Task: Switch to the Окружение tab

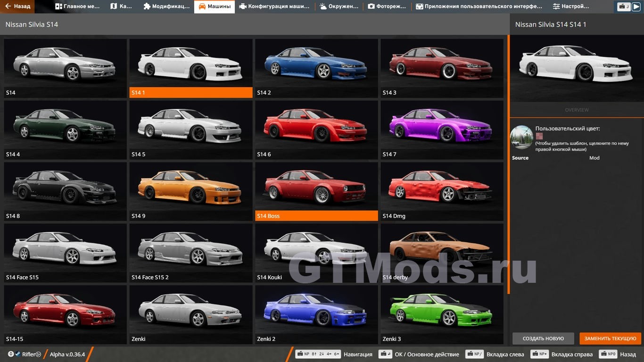Action: [339, 7]
